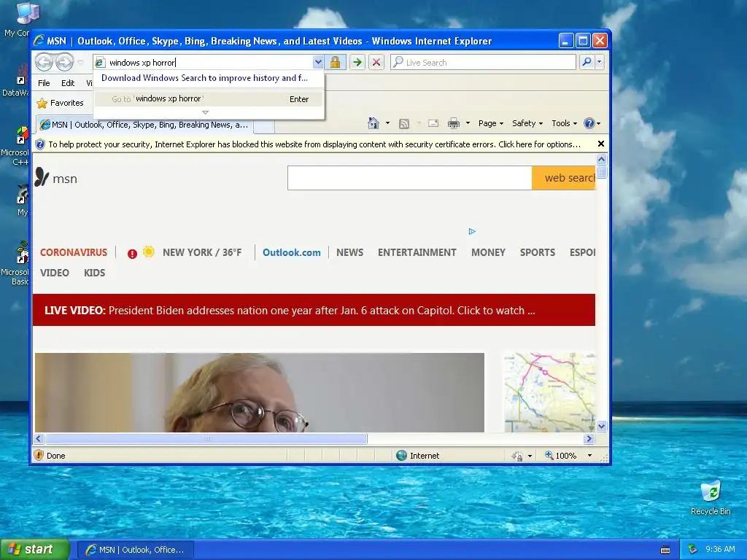
Task: Open the Page menu
Action: click(491, 123)
